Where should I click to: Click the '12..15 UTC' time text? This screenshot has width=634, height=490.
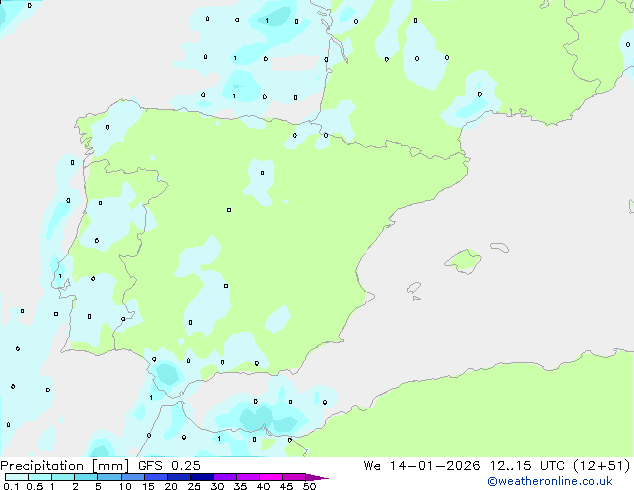(527, 466)
